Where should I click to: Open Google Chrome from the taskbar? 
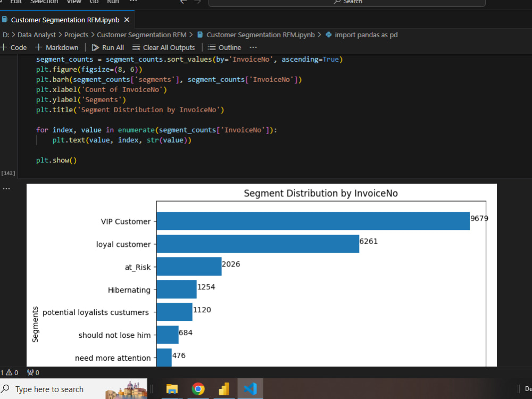point(198,389)
